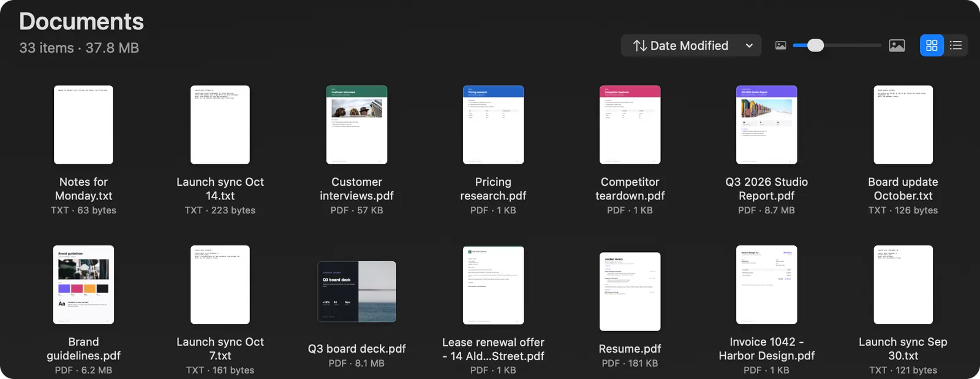The width and height of the screenshot is (980, 379).
Task: Click the 'Lease renewal offer' file name
Action: 493,350
